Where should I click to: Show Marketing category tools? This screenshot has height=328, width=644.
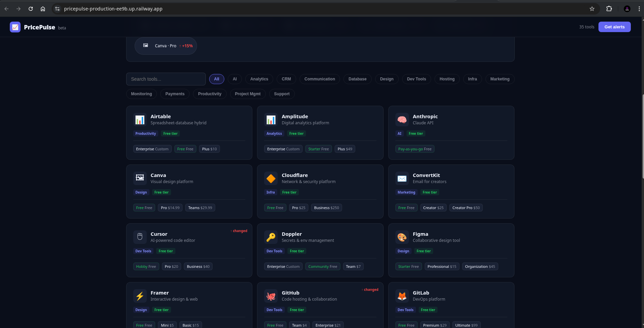point(500,79)
